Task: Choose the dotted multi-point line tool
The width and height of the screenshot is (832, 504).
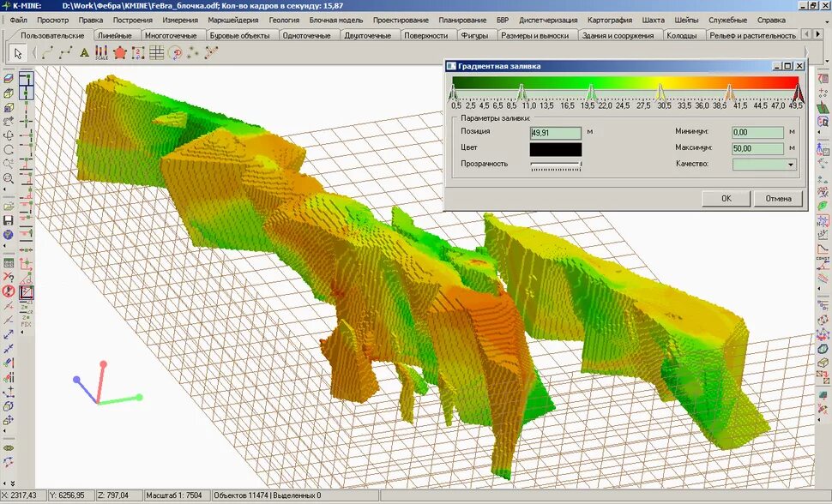Action: coord(66,53)
